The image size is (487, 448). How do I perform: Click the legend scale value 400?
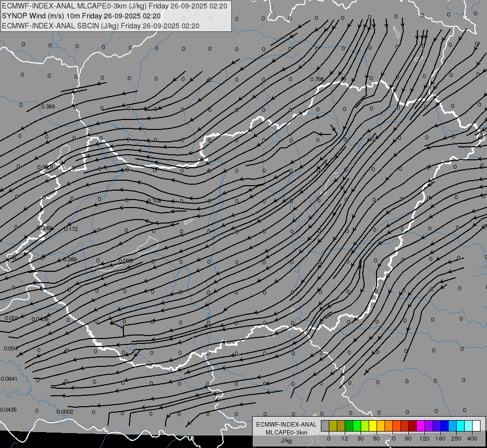point(472,439)
